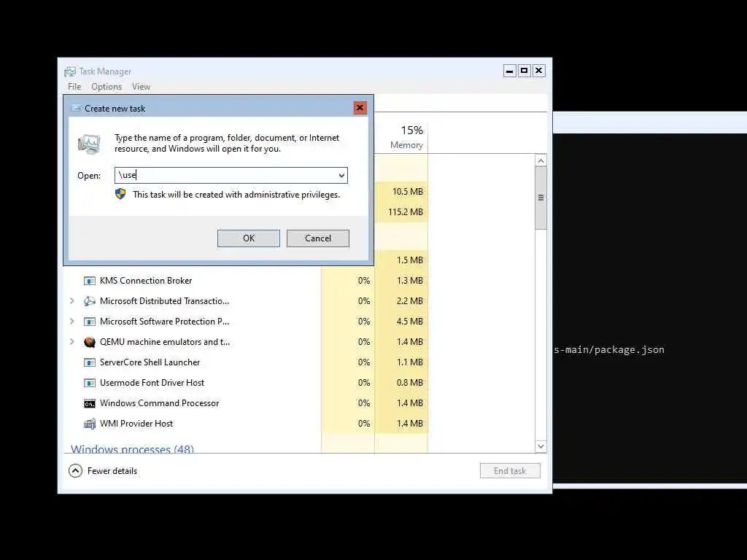Select the WMI Provider Host row
The image size is (747, 560).
click(246, 424)
